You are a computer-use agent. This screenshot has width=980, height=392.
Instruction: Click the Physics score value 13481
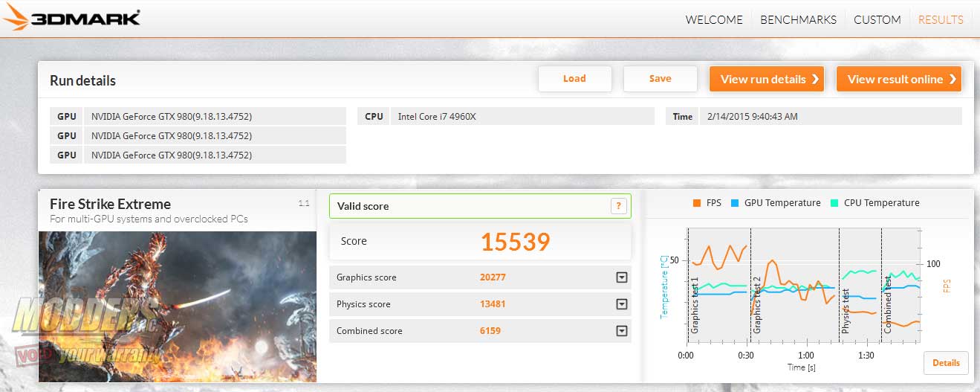point(493,304)
